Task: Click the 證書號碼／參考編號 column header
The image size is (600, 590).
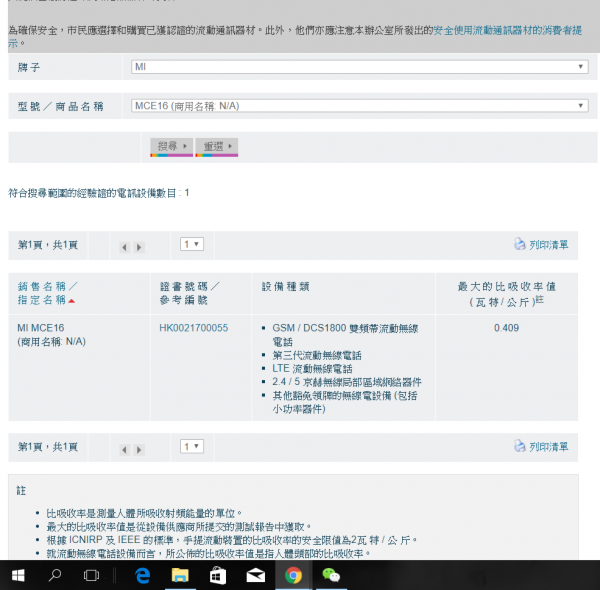Action: pos(189,293)
